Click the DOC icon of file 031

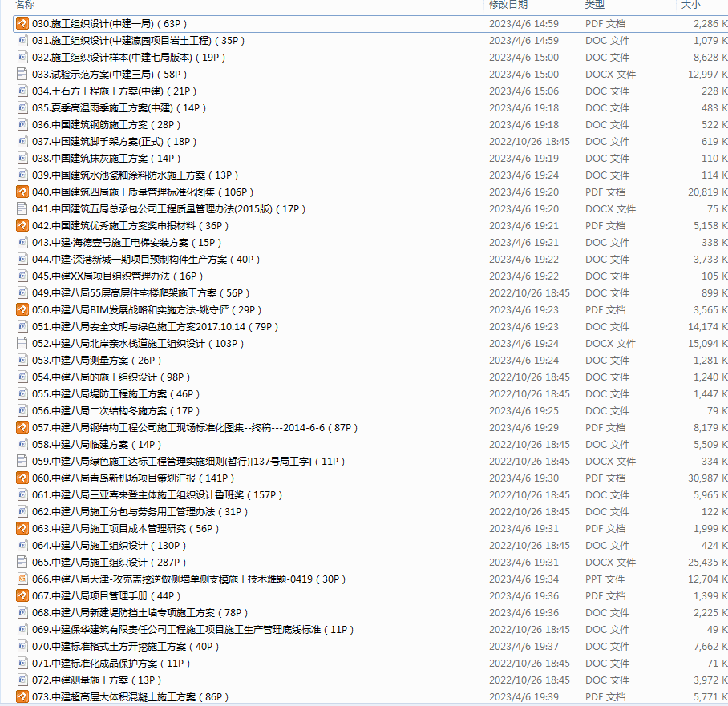22,40
